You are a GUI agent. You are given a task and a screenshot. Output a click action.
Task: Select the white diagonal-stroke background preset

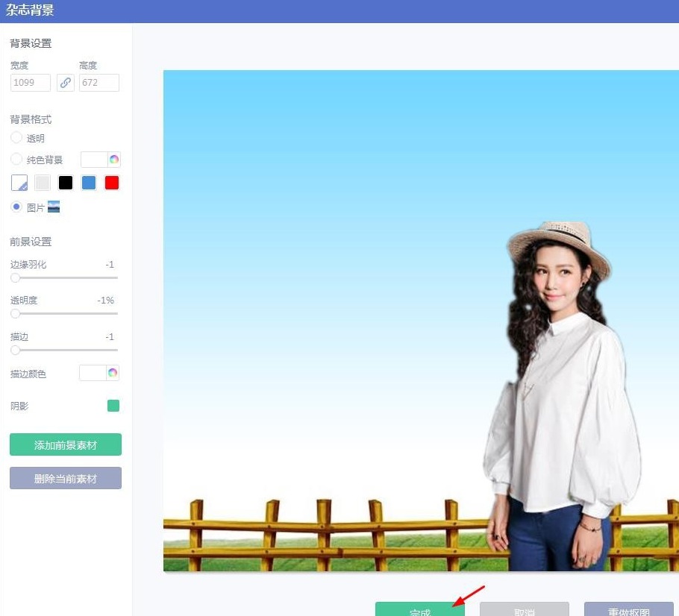(19, 183)
